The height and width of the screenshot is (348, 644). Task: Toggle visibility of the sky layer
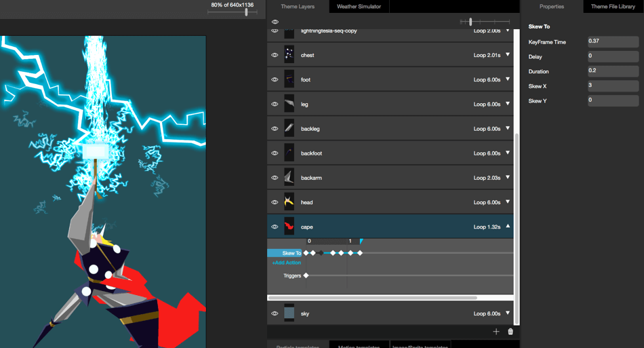point(275,313)
